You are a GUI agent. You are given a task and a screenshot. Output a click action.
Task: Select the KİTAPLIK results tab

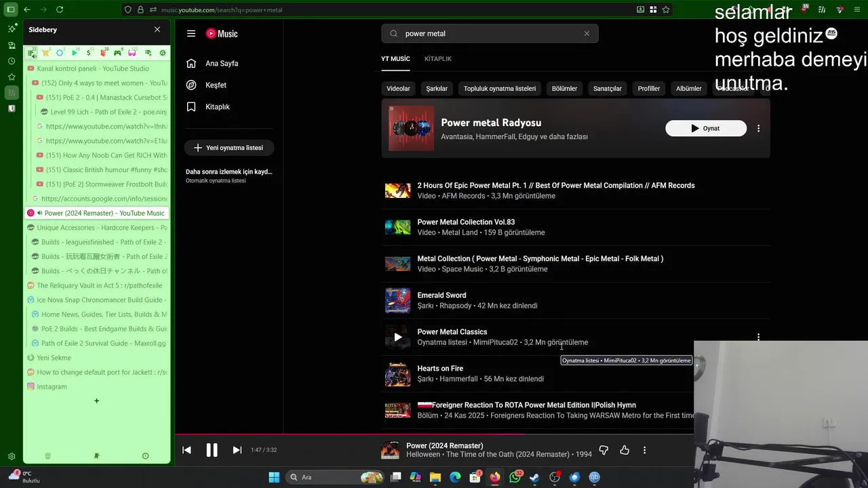[438, 59]
